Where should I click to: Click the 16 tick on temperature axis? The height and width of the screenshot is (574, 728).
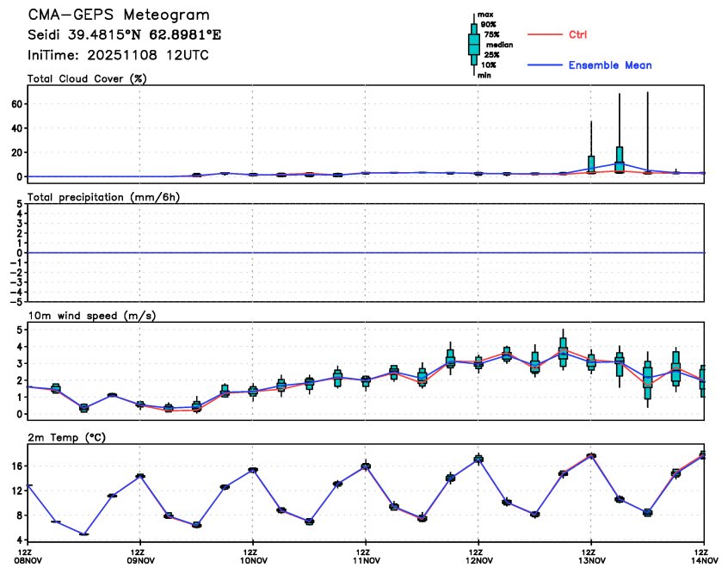(x=17, y=466)
